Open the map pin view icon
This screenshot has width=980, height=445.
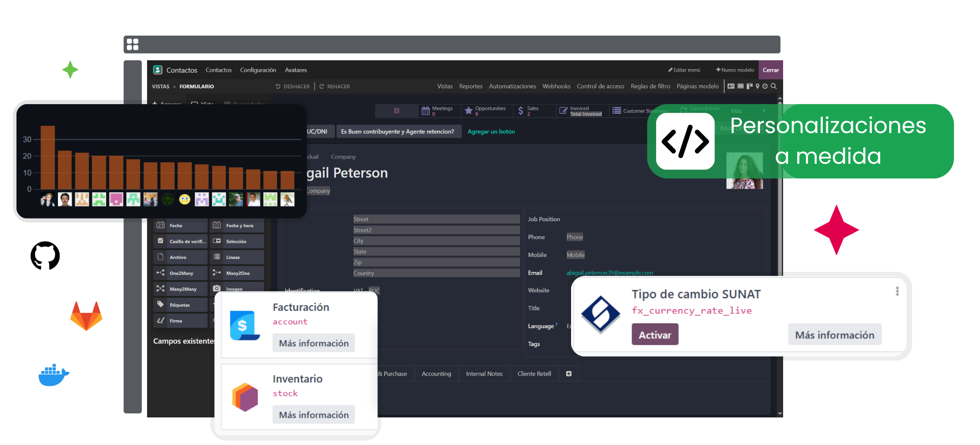click(x=757, y=86)
